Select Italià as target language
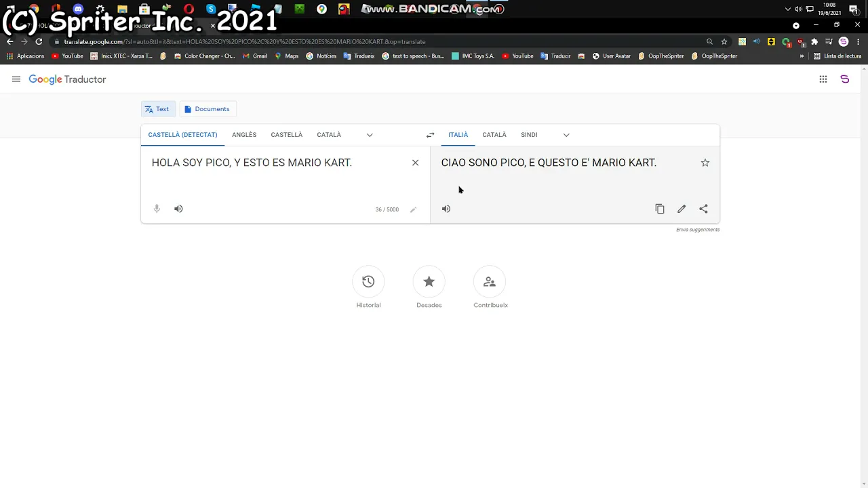The width and height of the screenshot is (868, 488). click(458, 135)
